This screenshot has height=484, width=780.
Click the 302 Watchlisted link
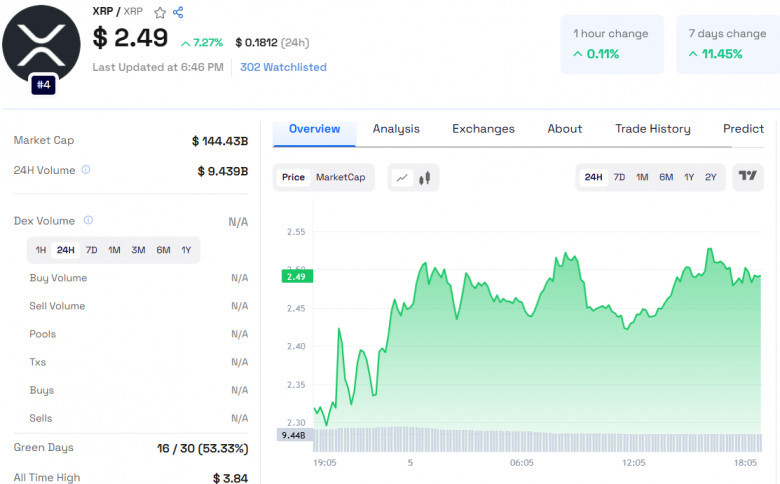click(x=283, y=67)
